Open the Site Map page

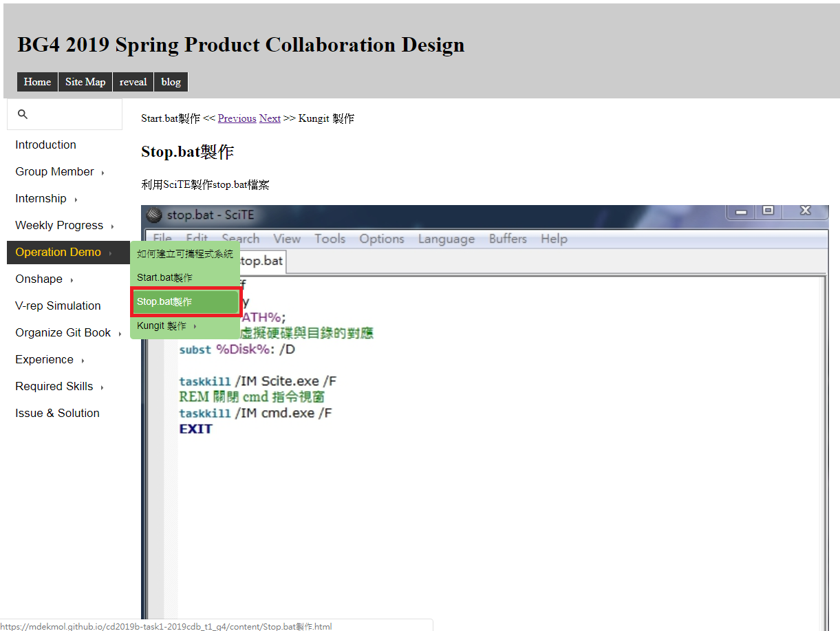point(85,82)
